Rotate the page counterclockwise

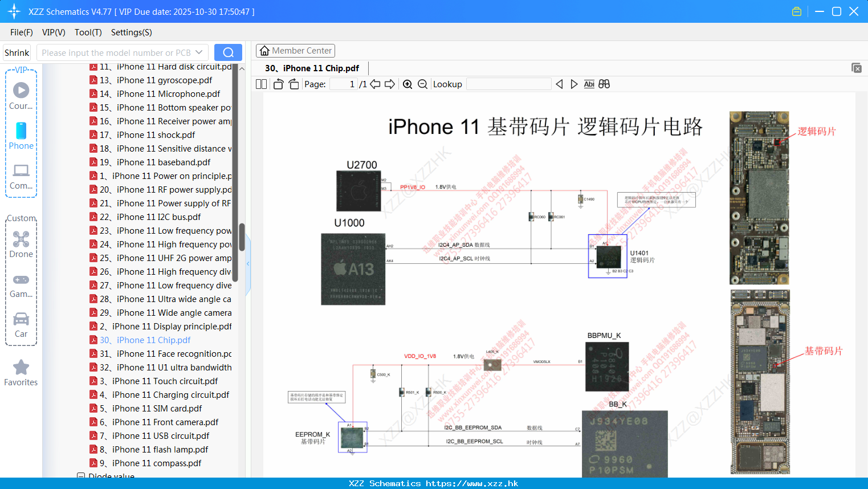pos(278,84)
